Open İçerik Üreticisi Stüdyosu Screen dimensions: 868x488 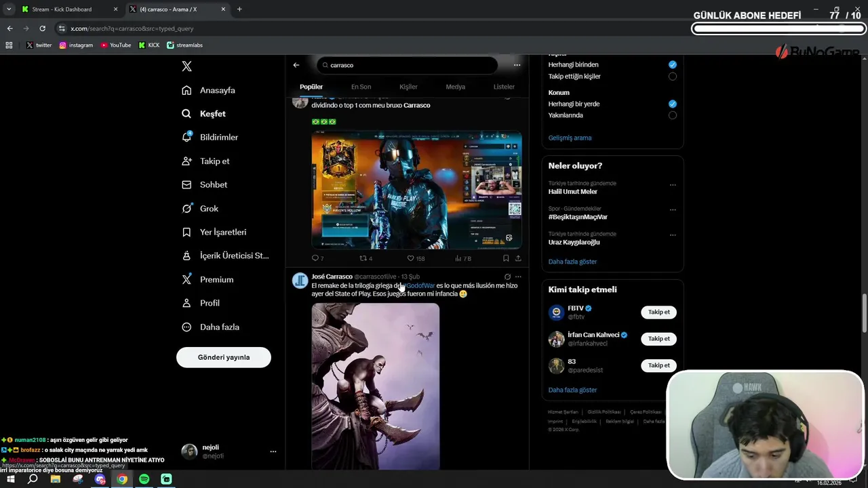pyautogui.click(x=225, y=256)
